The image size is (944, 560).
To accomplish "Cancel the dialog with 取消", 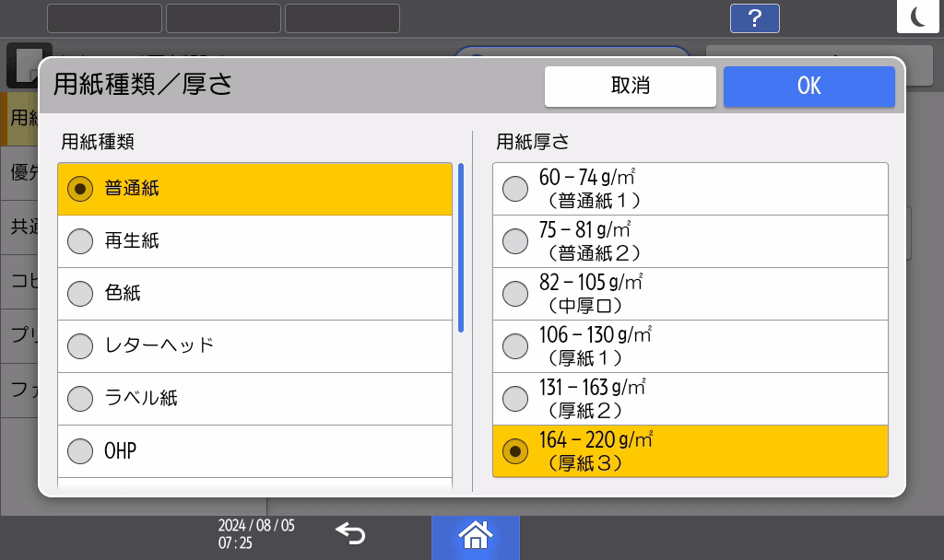I will click(631, 86).
